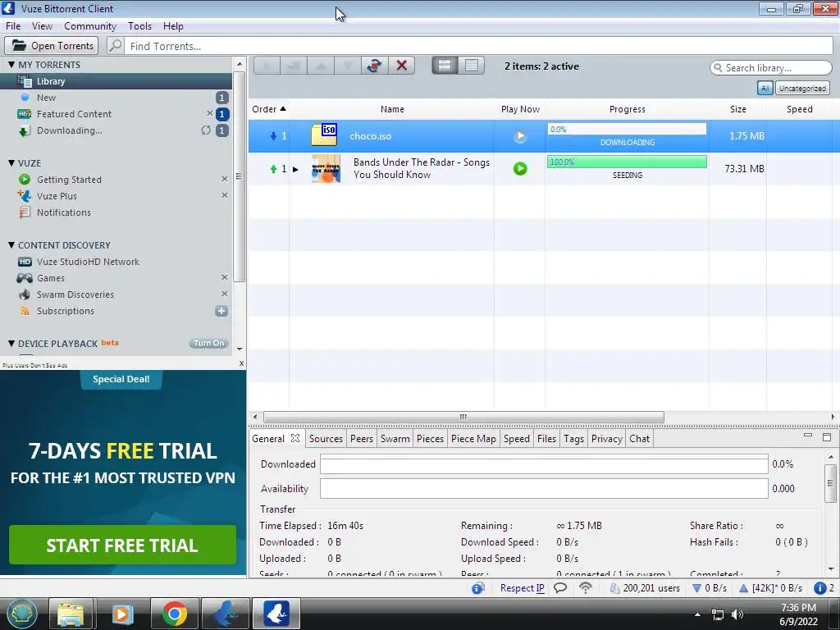Focus the Find Torrents search field

point(478,46)
